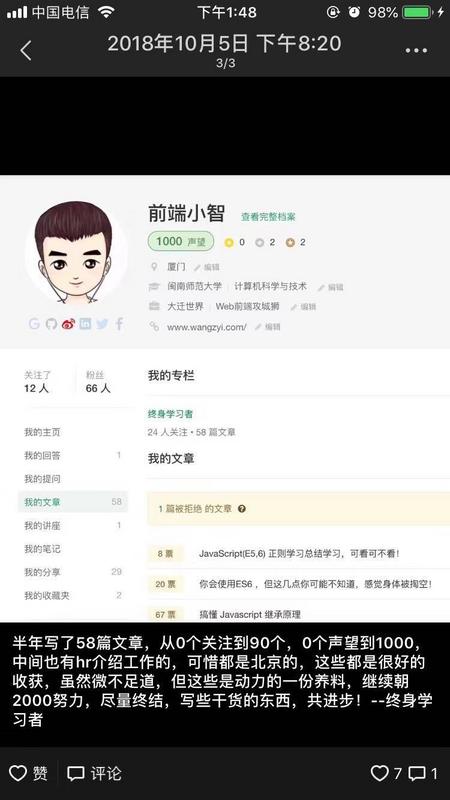Click 大迁世界 company name
Viewport: 450px width, 800px height.
pos(185,307)
